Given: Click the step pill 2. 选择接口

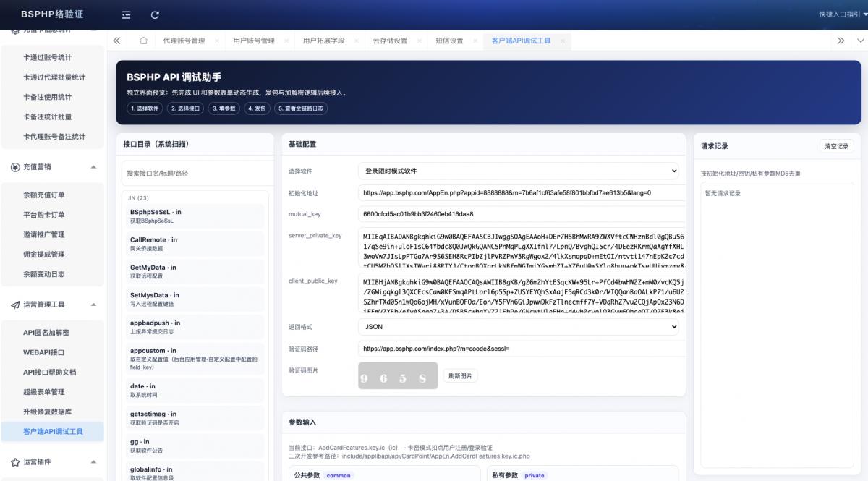Looking at the screenshot, I should click(186, 108).
